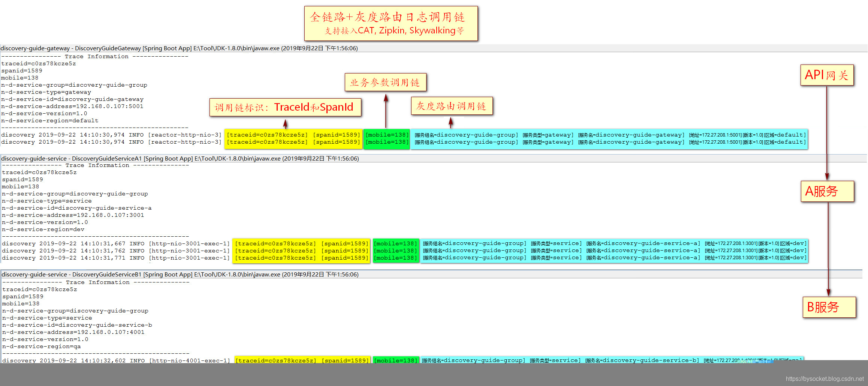
Task: Select the DiscoveryGuideServiceA1 console title bar
Action: tap(180, 158)
